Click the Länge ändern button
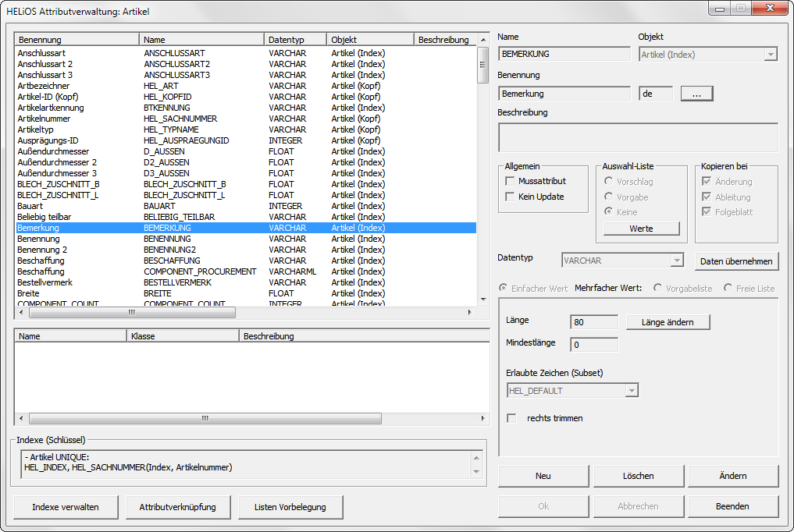794x532 pixels. 667,322
